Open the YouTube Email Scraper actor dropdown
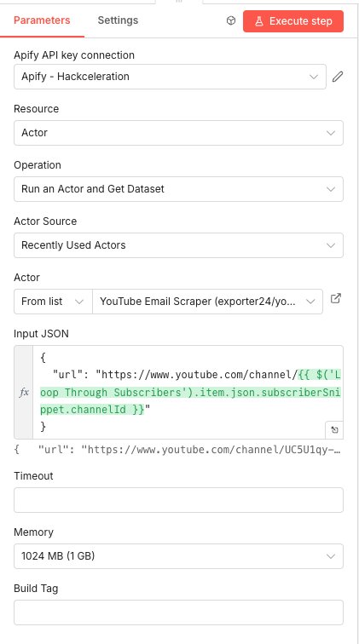Screen dimensions: 359x644 click(208, 302)
